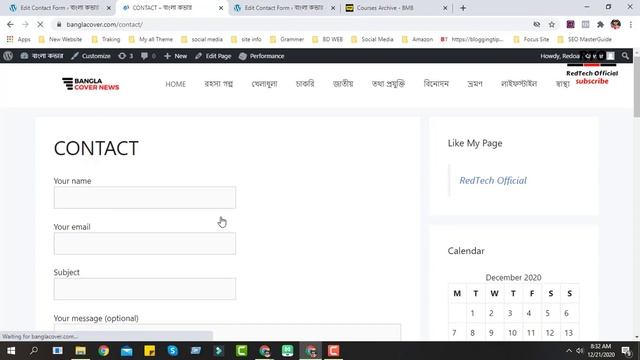Open the My all Theme bookmark folder
This screenshot has height=360, width=640.
151,39
